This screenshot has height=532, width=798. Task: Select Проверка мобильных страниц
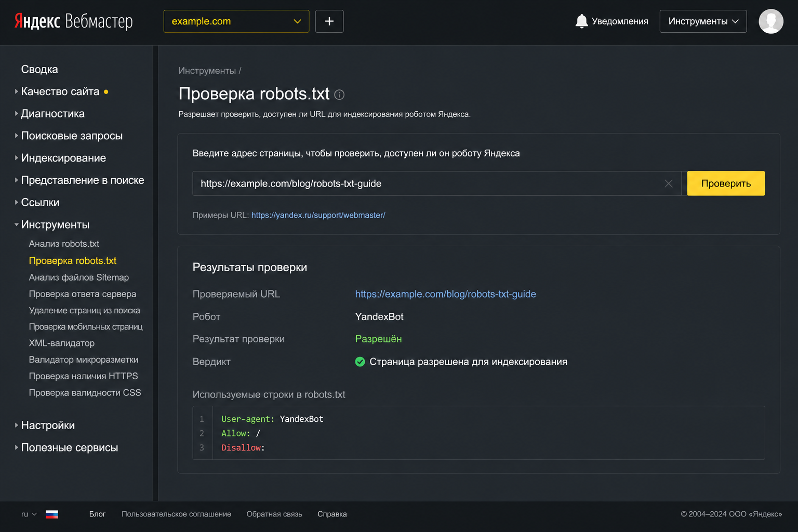(x=86, y=327)
